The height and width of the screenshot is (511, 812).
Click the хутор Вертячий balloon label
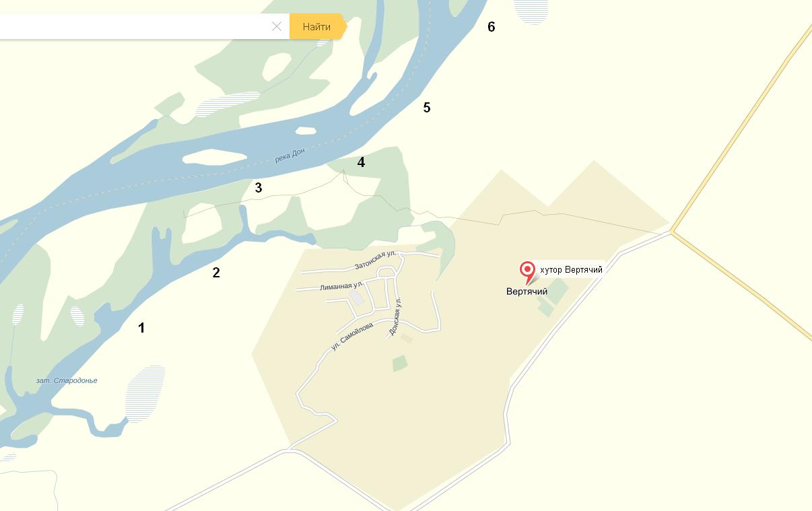point(571,270)
